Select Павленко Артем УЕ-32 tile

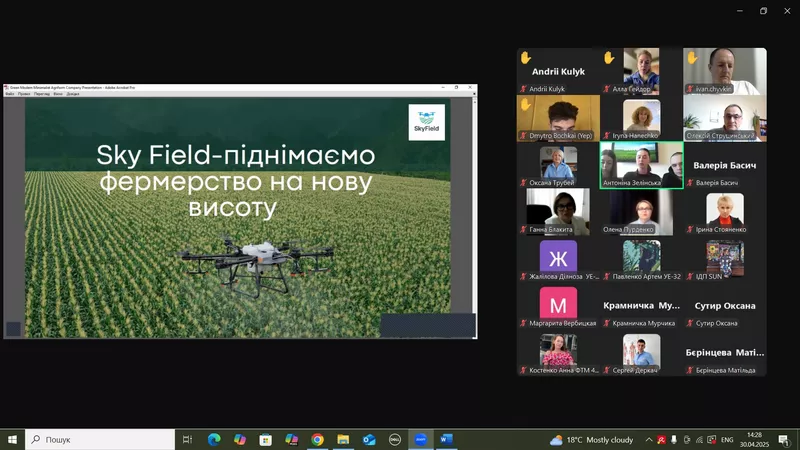tap(641, 259)
